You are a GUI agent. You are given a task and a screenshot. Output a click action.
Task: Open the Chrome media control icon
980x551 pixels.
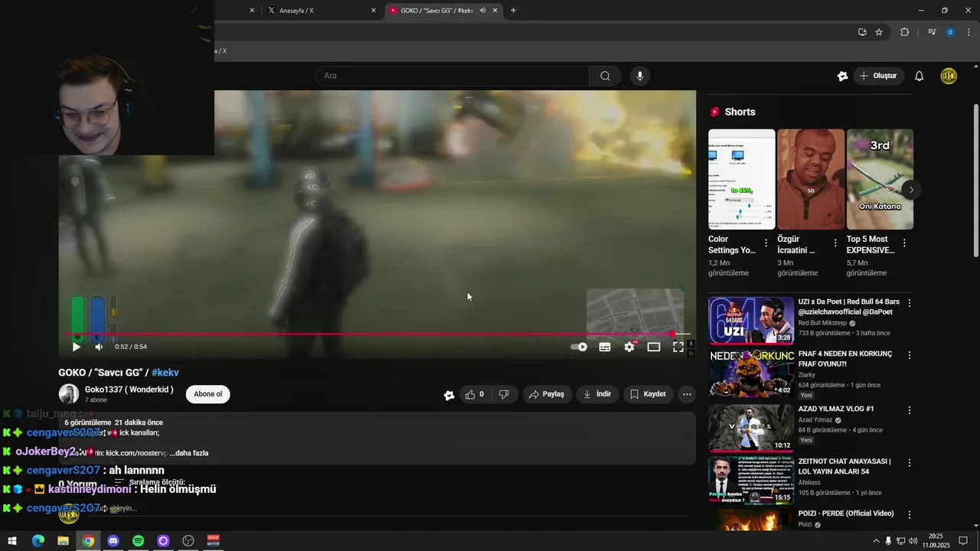tap(932, 32)
